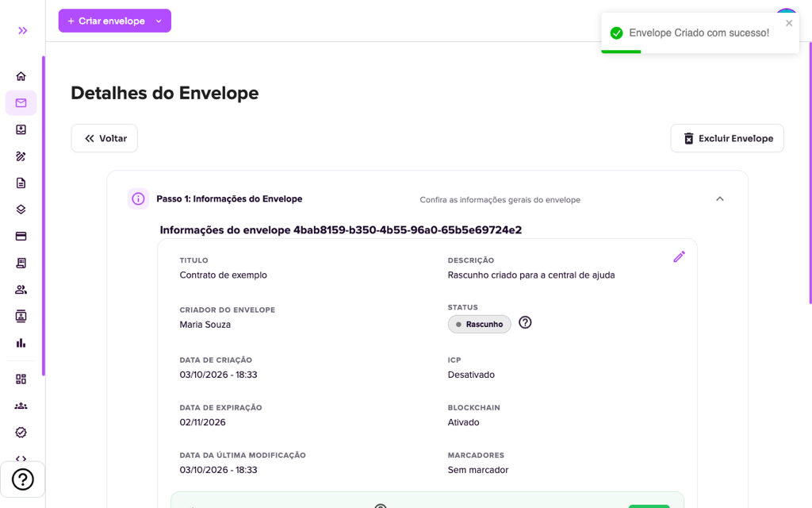This screenshot has height=508, width=812.
Task: Click the green success checkmark icon
Action: click(x=616, y=33)
